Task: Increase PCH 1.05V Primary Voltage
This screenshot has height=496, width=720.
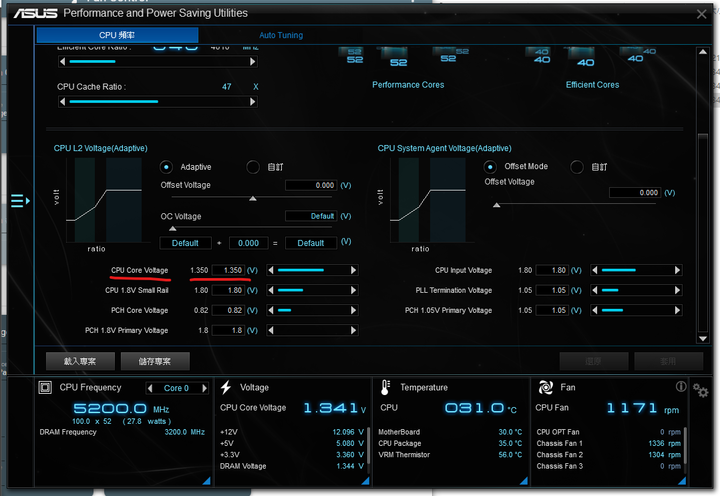Action: [x=677, y=310]
